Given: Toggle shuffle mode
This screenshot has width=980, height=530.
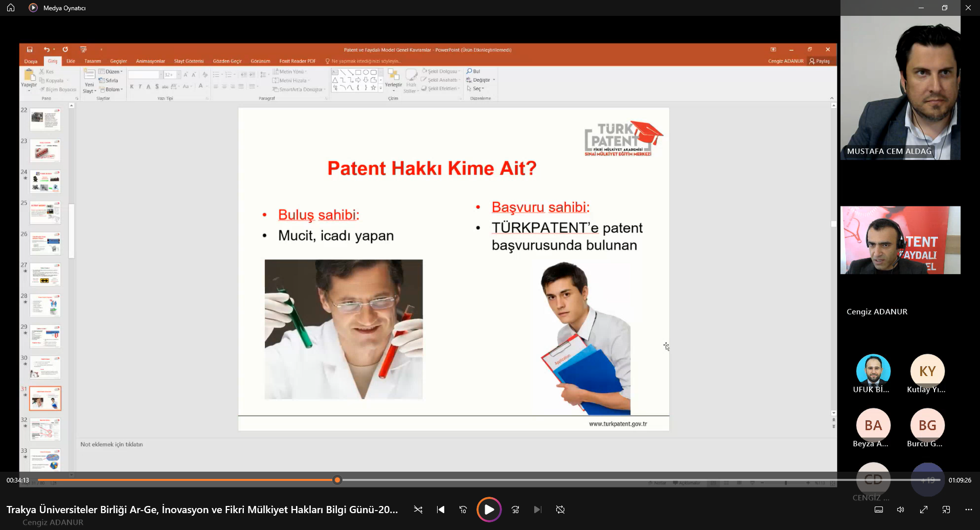Looking at the screenshot, I should [x=418, y=510].
